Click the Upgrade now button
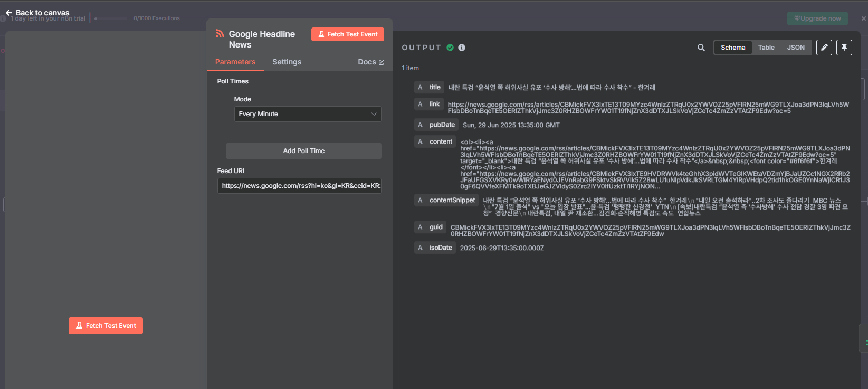This screenshot has width=868, height=389. pos(818,18)
